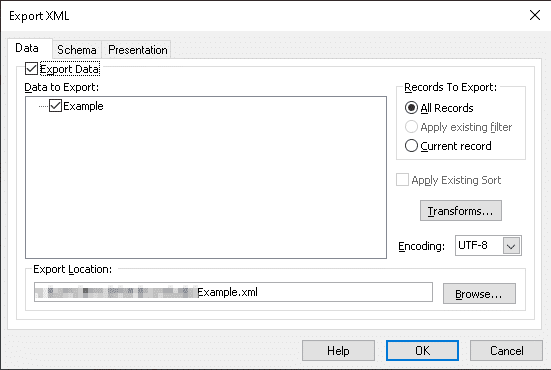Close the Export XML window
Image resolution: width=551 pixels, height=370 pixels.
tap(535, 15)
